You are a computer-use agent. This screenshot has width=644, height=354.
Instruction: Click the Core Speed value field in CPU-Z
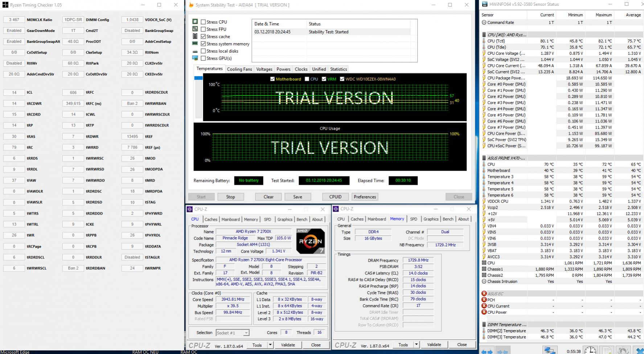tap(233, 300)
